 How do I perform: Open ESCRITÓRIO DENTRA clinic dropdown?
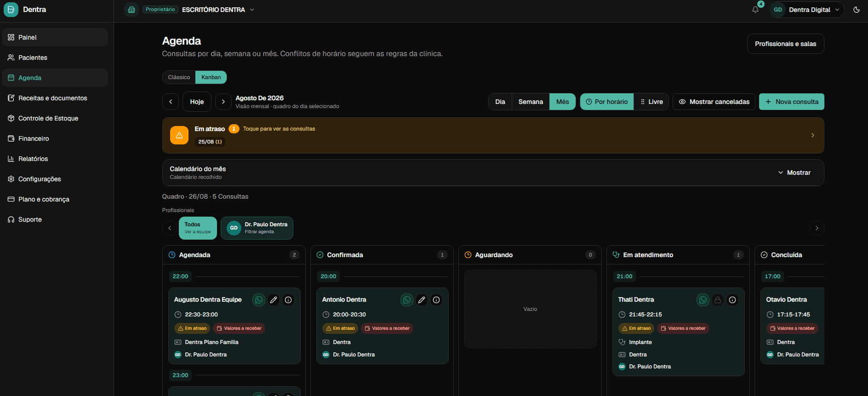point(218,10)
